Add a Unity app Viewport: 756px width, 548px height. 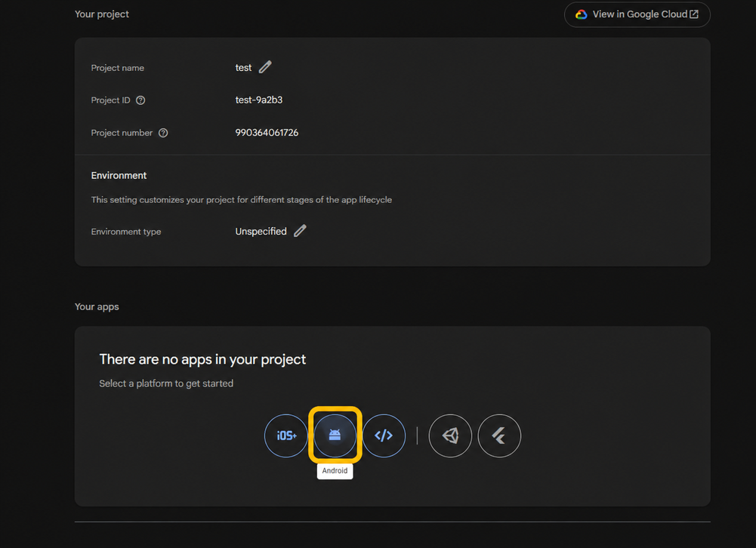[x=450, y=436]
